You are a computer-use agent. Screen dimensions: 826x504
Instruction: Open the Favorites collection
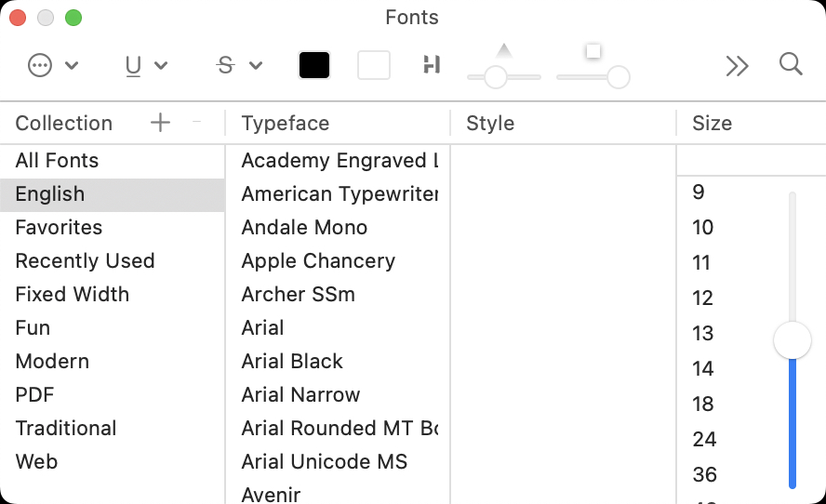pyautogui.click(x=59, y=228)
